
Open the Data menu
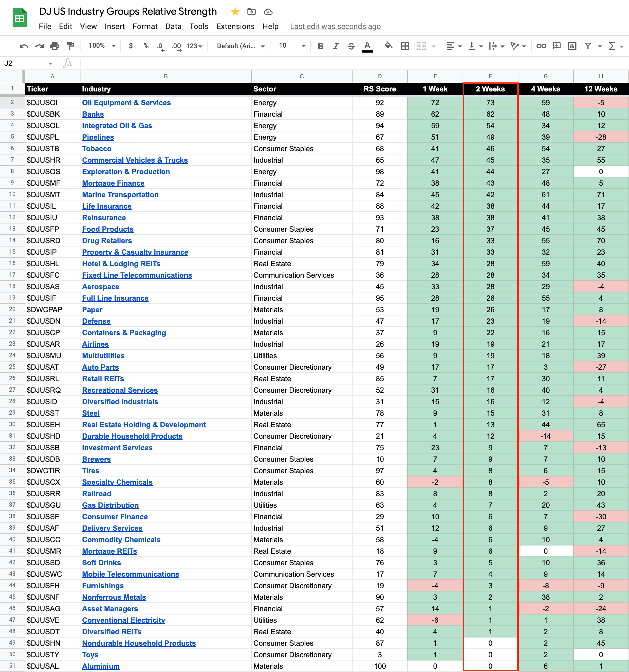(173, 26)
